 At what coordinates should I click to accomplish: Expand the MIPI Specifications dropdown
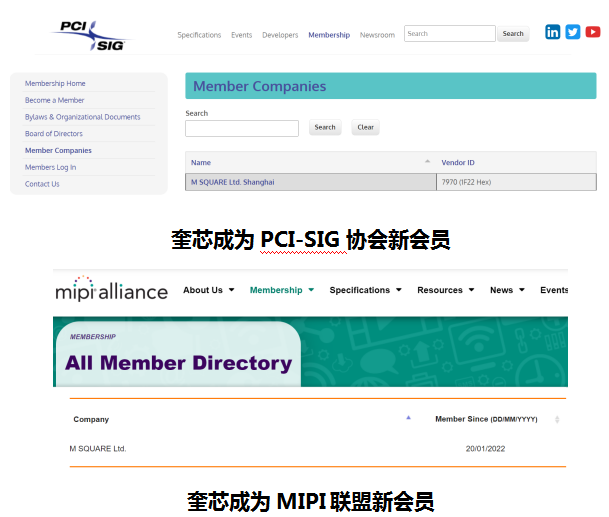365,290
